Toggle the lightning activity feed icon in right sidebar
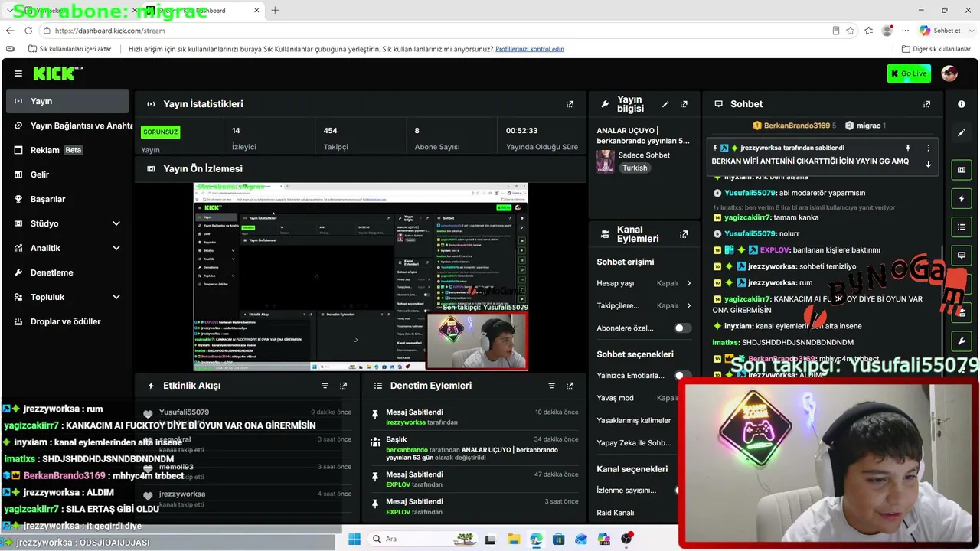980x551 pixels. [962, 199]
